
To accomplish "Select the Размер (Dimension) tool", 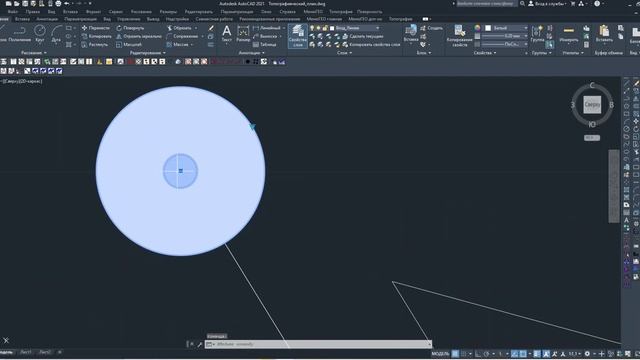I will click(243, 33).
